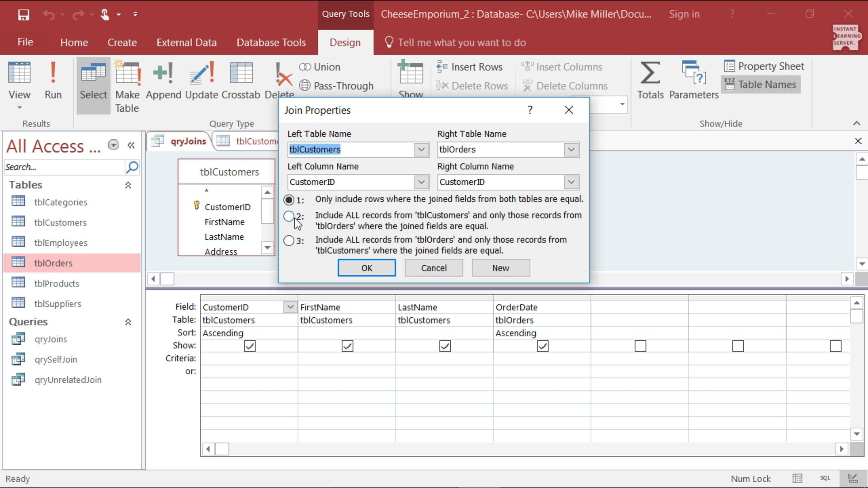Run the query
Screen dimensions: 868x488
click(x=53, y=81)
